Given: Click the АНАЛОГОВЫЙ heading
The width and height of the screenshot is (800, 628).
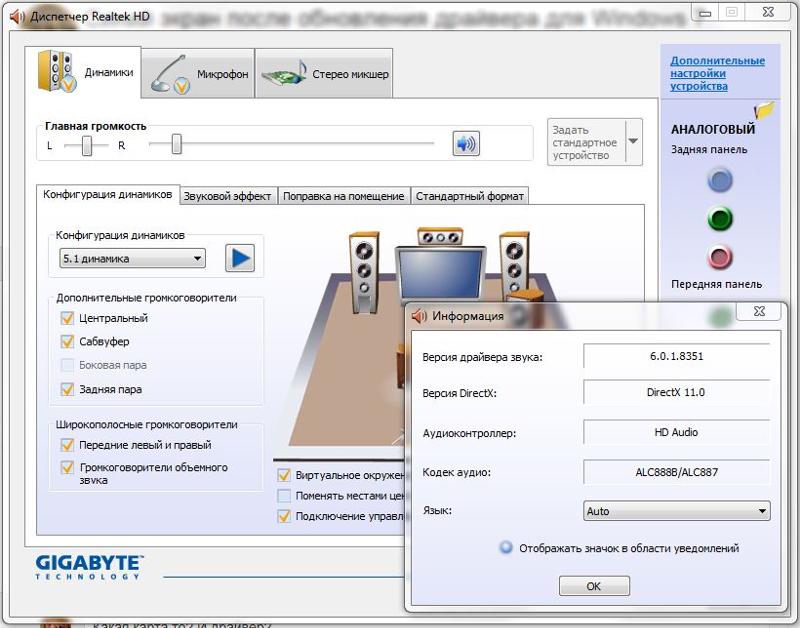Looking at the screenshot, I should (x=713, y=130).
